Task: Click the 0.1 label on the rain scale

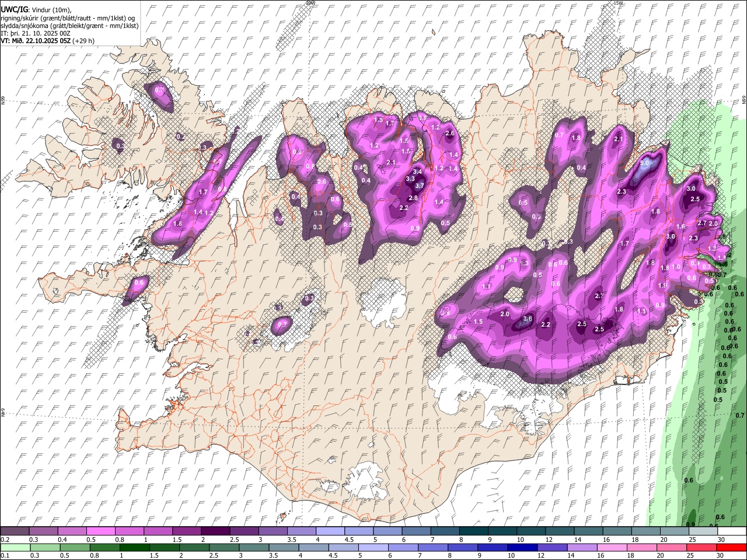Action: point(5,556)
